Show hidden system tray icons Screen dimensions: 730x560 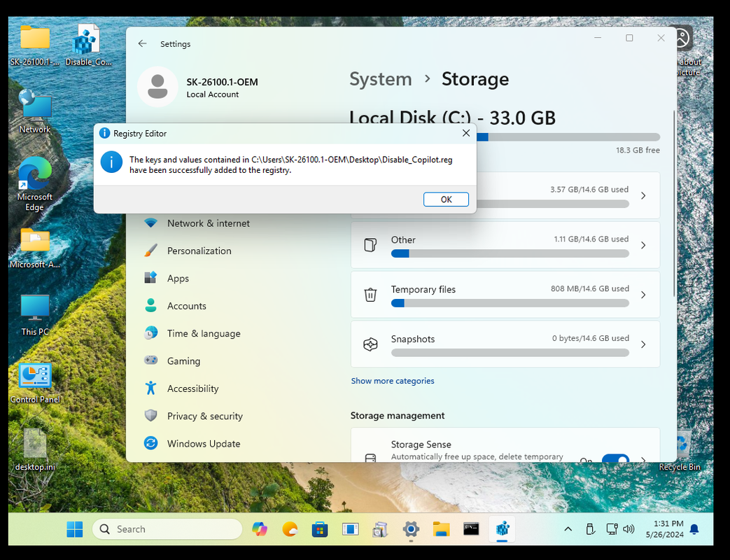(568, 528)
